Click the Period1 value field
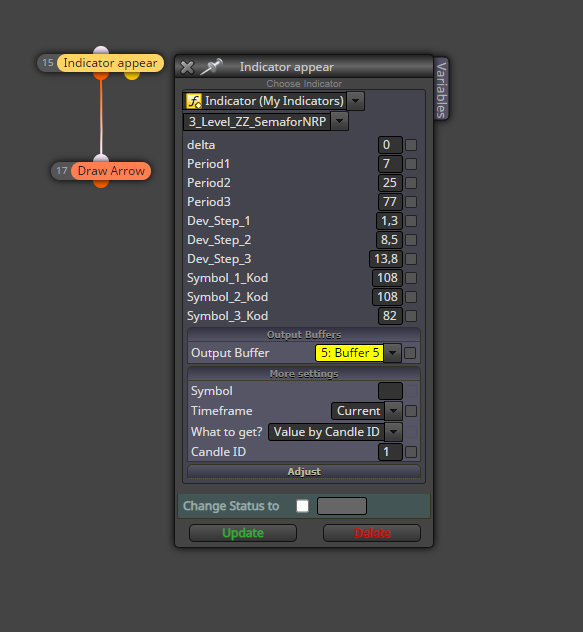The height and width of the screenshot is (632, 583). [x=390, y=164]
